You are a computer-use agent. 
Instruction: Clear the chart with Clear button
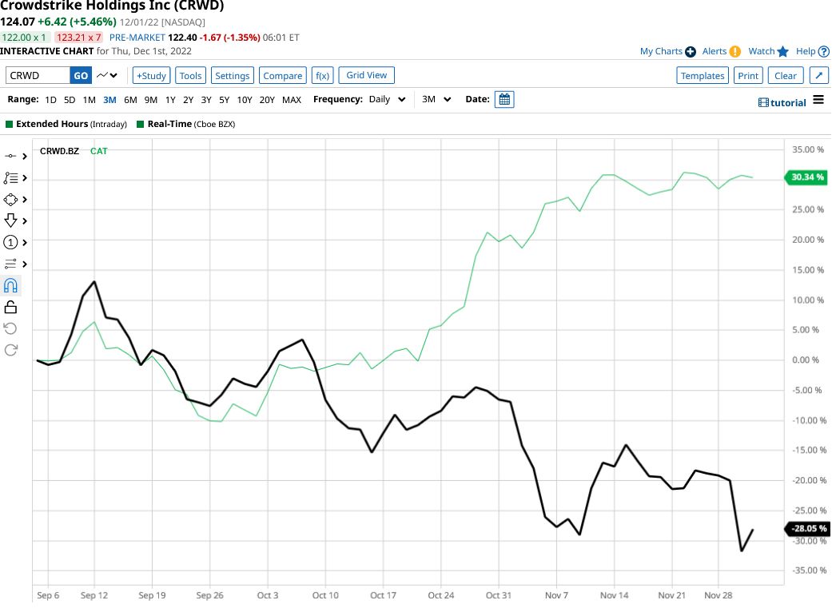click(786, 76)
